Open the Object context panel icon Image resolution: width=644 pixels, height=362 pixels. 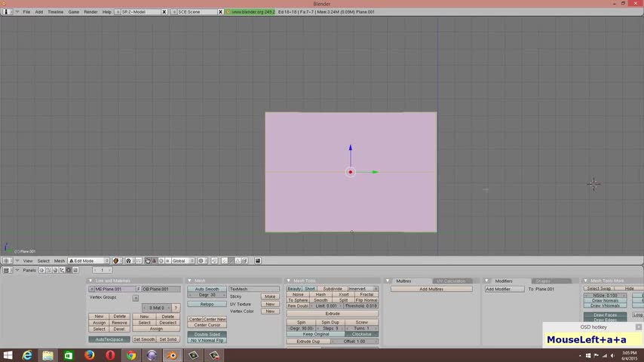click(x=62, y=271)
